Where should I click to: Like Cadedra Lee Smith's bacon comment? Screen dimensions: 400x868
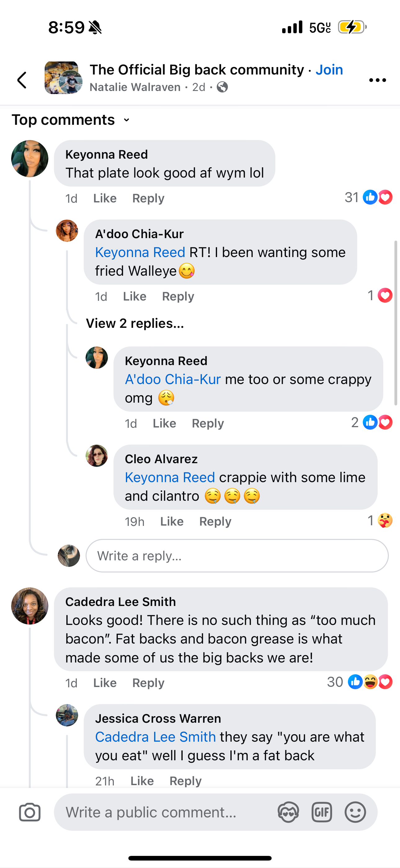pos(105,683)
